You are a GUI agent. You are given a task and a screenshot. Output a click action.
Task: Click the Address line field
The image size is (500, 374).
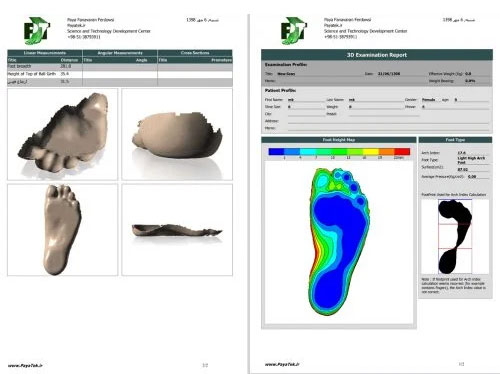pyautogui.click(x=388, y=121)
